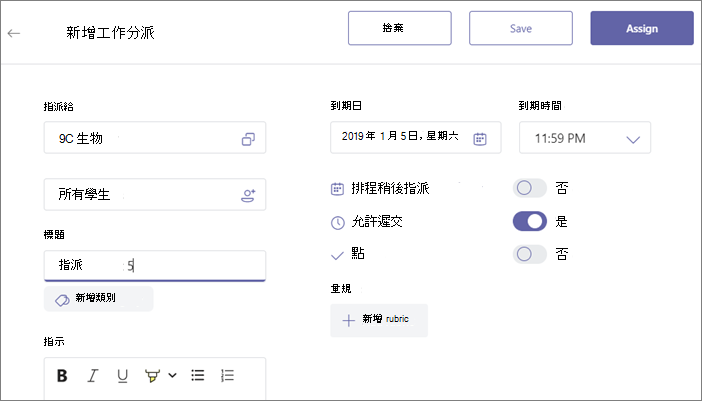Click the back arrow icon

pos(14,33)
